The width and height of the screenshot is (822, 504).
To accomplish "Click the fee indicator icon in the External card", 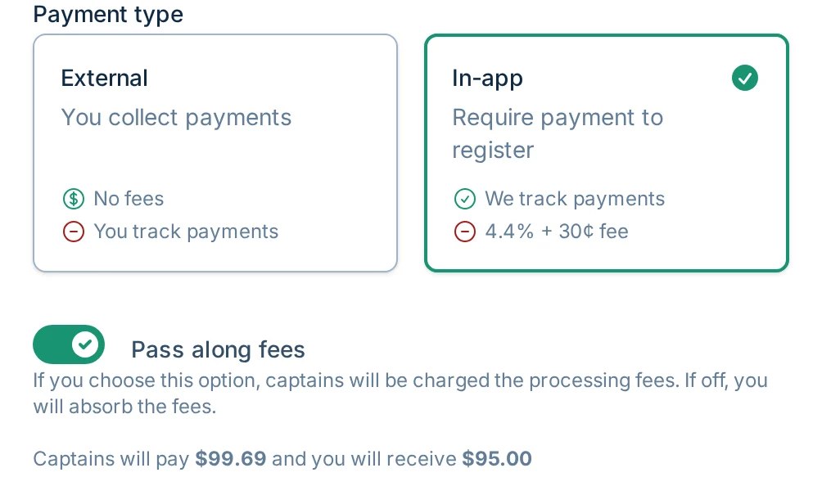I will tap(74, 199).
